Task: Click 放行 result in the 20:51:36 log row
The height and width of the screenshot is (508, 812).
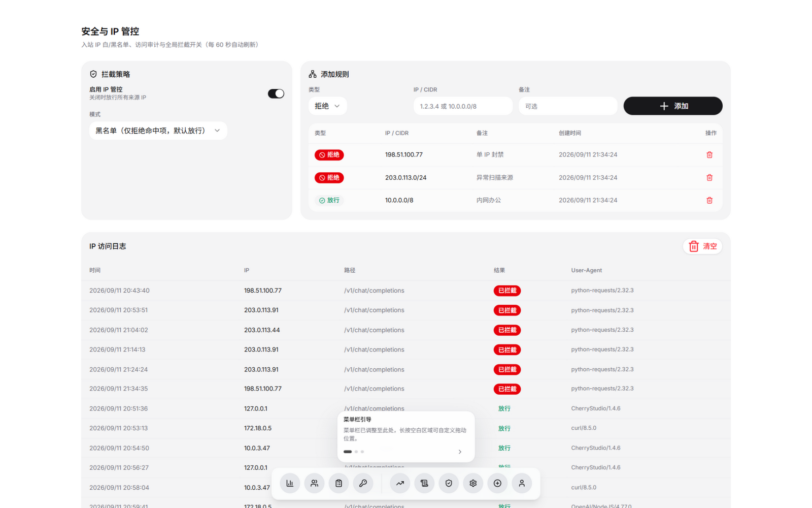Action: click(504, 408)
